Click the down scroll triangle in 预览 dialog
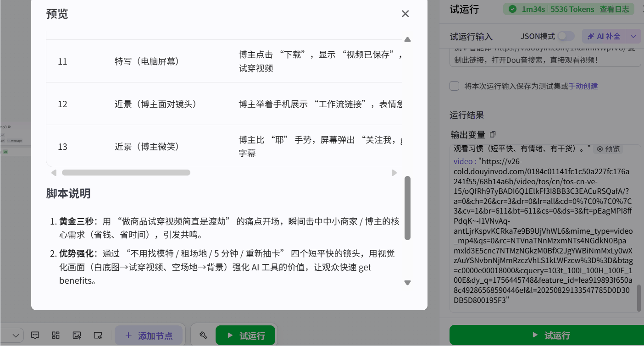 407,283
